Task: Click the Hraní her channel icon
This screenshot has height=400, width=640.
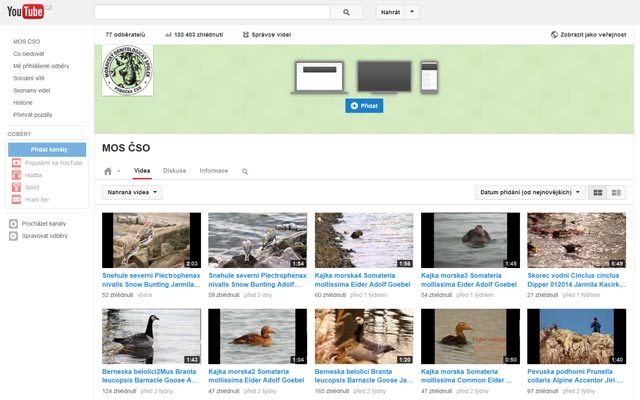Action: tap(16, 200)
